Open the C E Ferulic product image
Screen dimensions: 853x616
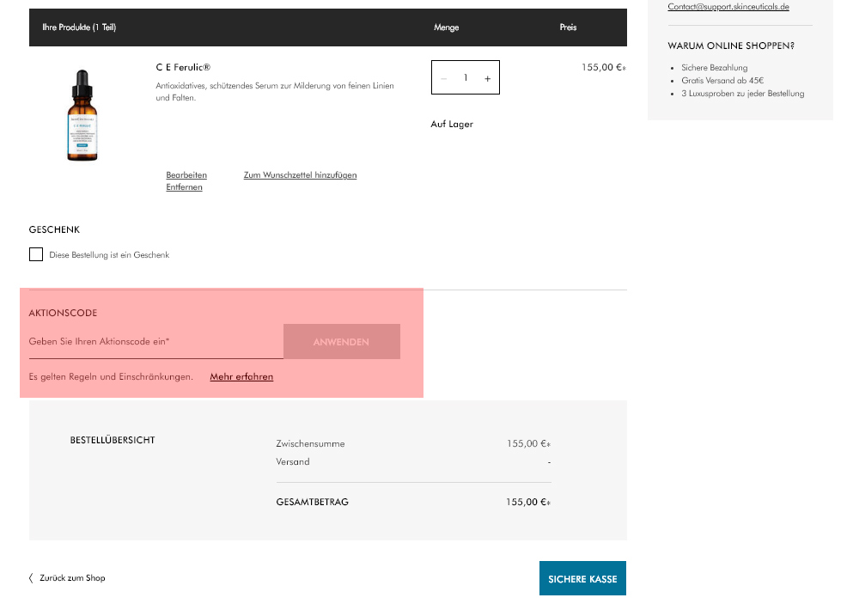82,115
